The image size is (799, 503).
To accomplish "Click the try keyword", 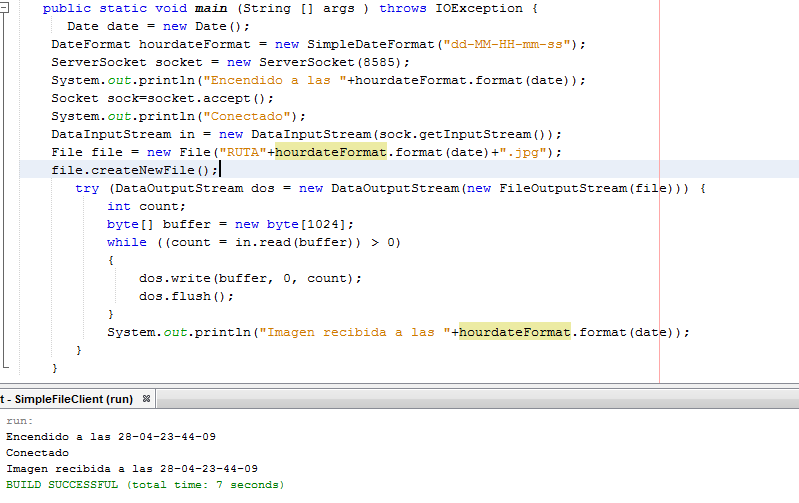I will (87, 189).
